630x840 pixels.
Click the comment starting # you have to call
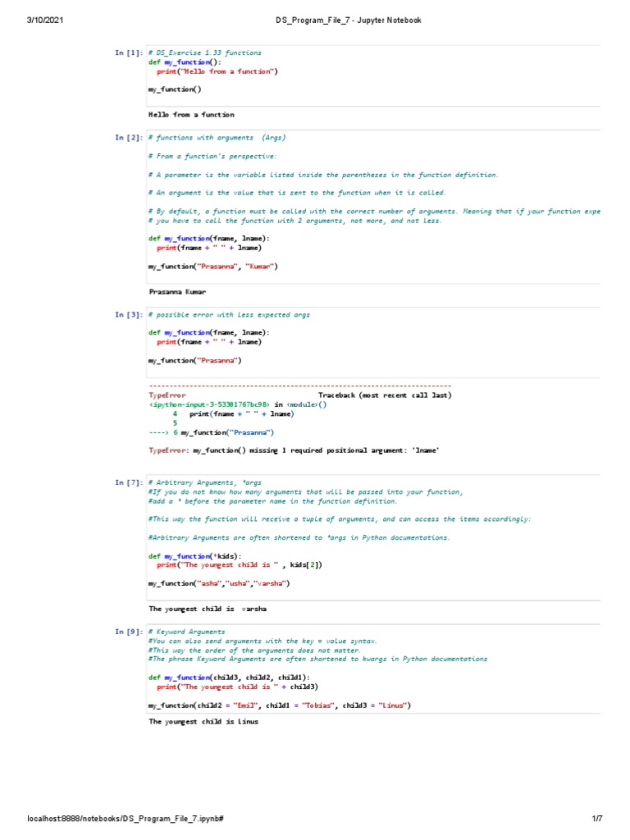[294, 221]
